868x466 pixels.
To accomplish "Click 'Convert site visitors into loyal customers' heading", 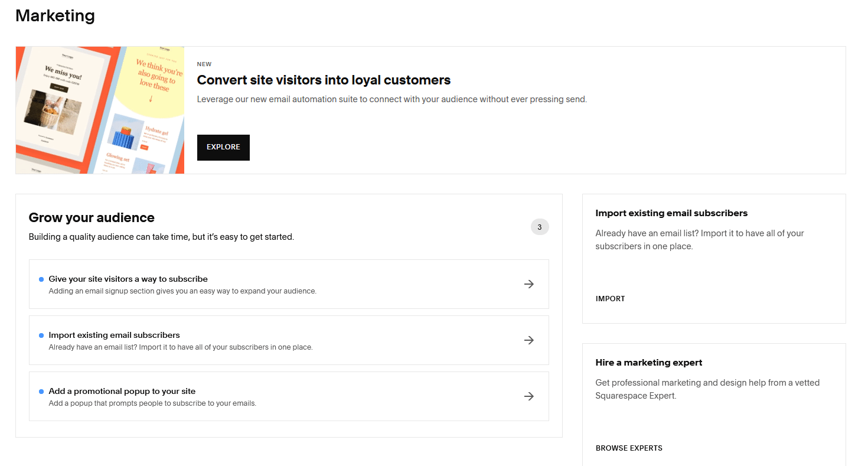I will pos(324,80).
